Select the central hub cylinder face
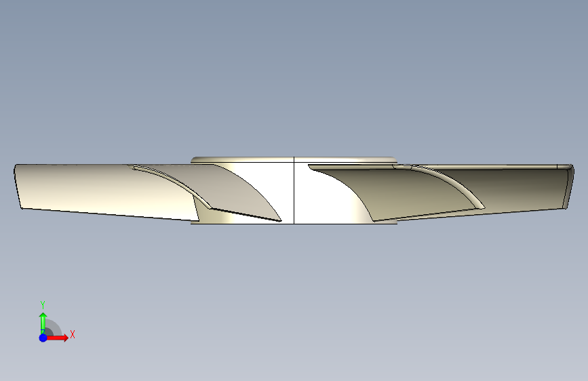The image size is (588, 381). [x=294, y=193]
